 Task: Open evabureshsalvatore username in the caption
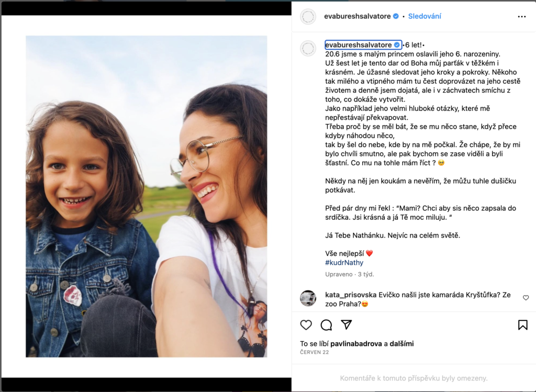tap(359, 45)
